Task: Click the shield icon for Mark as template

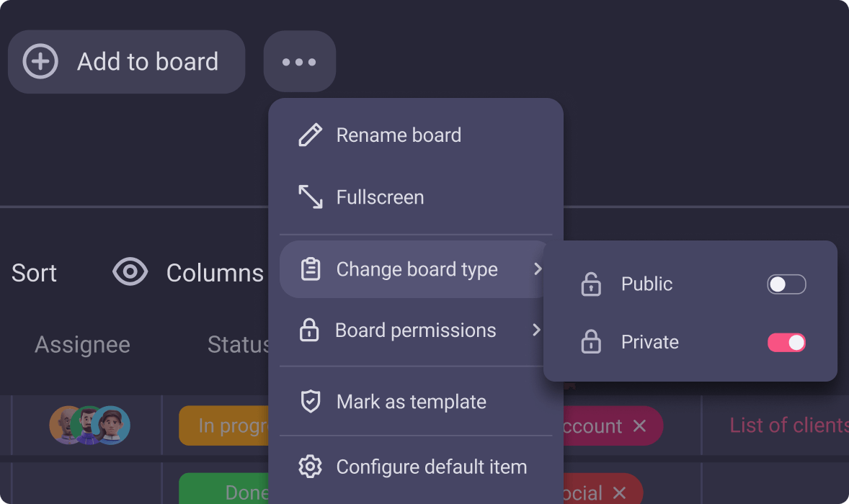Action: tap(311, 402)
